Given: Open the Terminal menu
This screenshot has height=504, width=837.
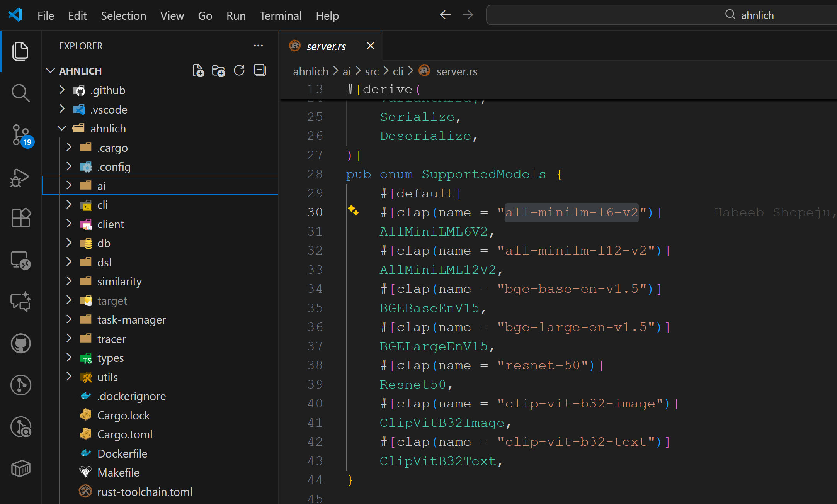Looking at the screenshot, I should coord(281,15).
